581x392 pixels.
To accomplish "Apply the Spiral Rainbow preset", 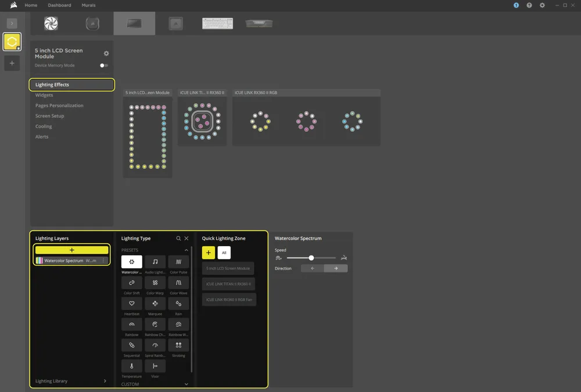I will coord(155,345).
